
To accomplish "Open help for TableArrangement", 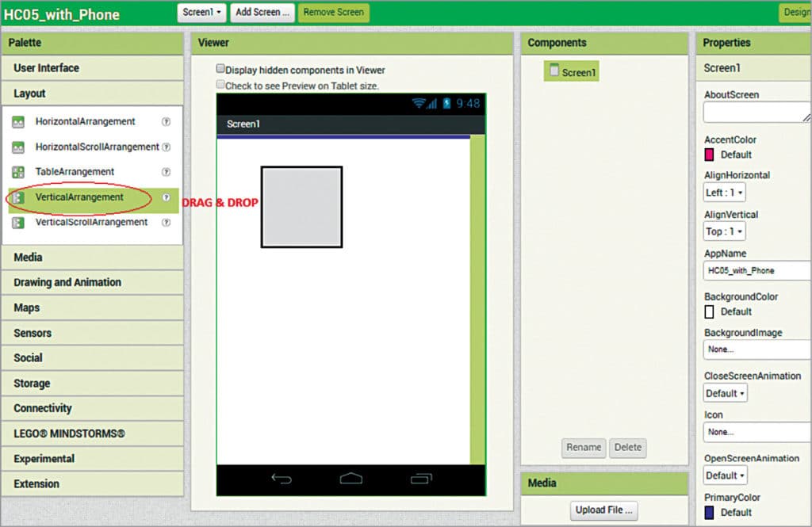I will coord(166,171).
